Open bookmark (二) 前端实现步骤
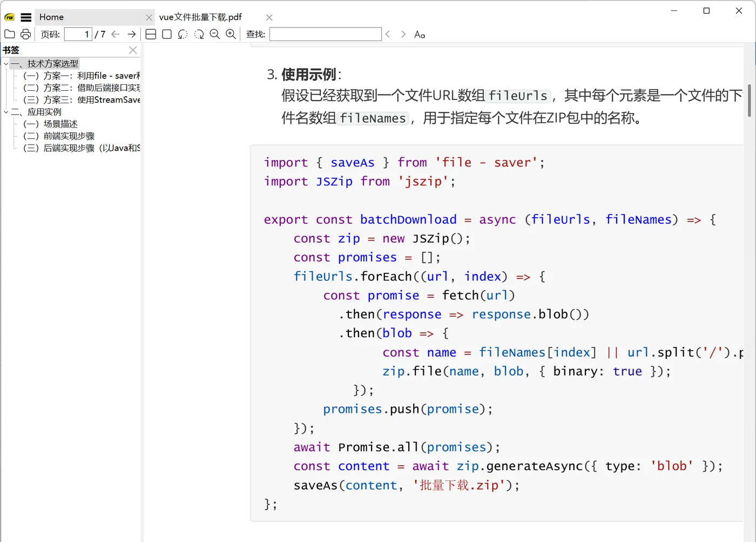The image size is (756, 542). point(59,136)
